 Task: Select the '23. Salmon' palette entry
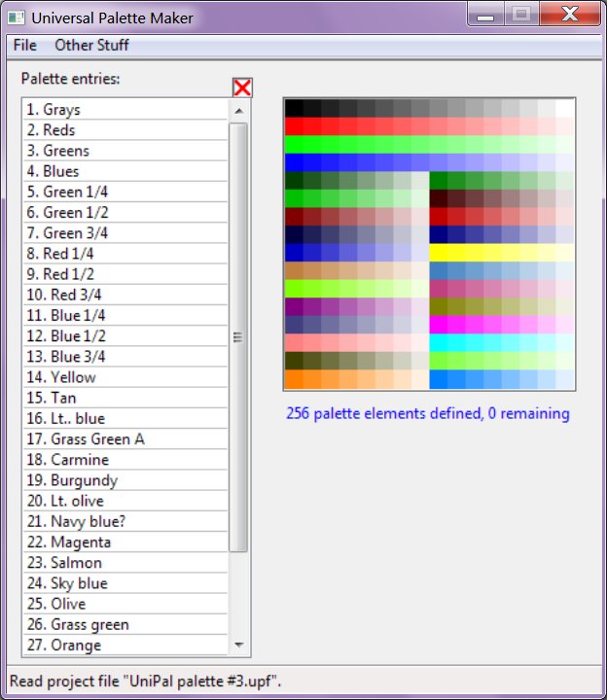(x=125, y=562)
